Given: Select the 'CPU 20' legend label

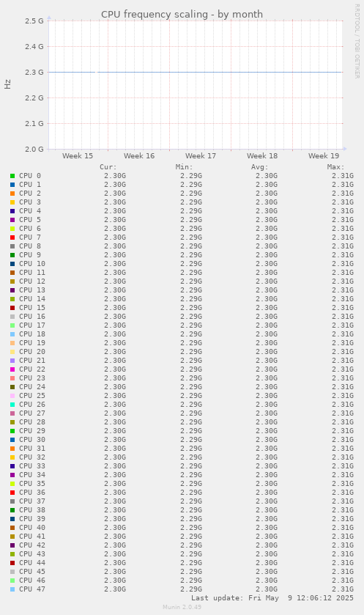Looking at the screenshot, I should [32, 352].
